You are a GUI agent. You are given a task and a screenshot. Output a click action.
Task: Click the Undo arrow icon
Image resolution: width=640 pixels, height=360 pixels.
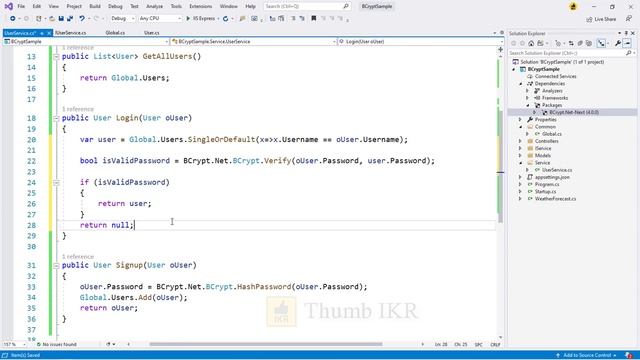(x=82, y=18)
